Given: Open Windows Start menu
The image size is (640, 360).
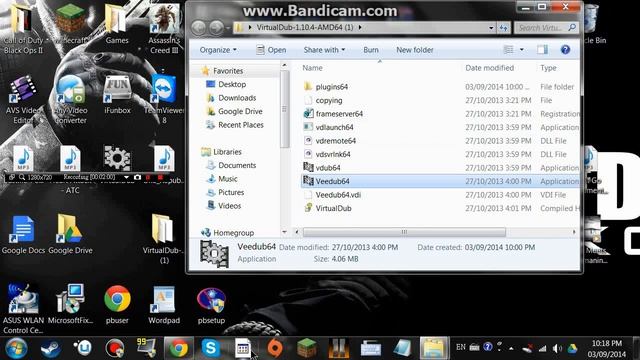Looking at the screenshot, I should click(16, 348).
